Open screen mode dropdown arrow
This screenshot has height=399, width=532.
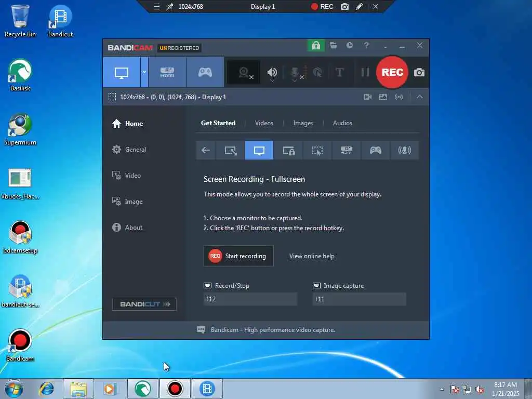[144, 72]
